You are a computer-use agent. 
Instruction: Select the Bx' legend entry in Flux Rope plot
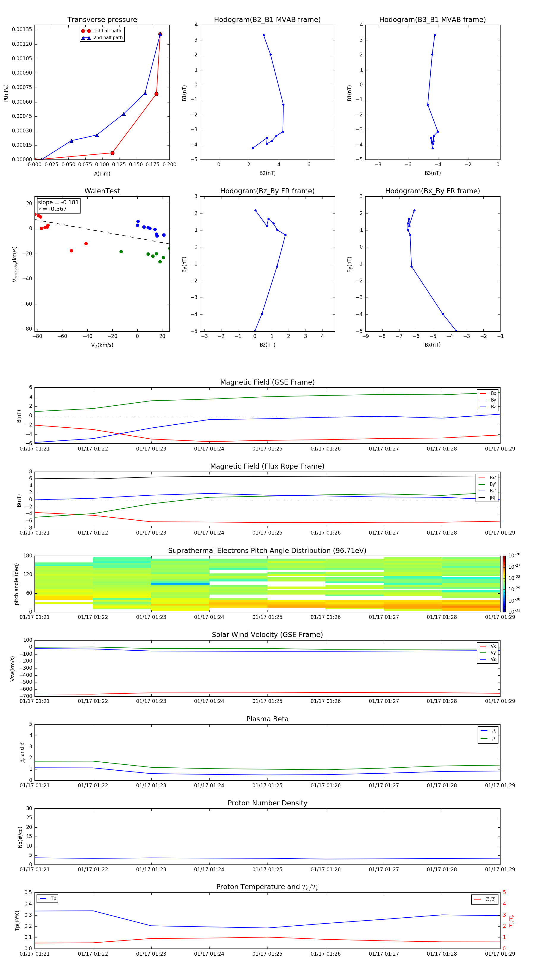click(487, 478)
